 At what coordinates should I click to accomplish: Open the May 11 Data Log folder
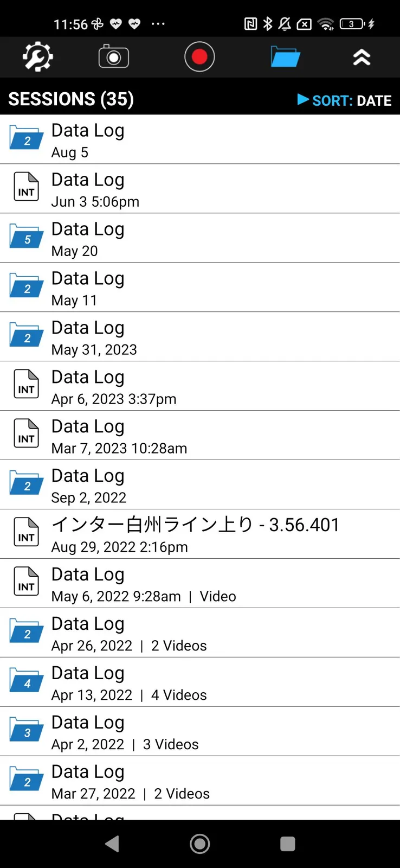coord(200,288)
